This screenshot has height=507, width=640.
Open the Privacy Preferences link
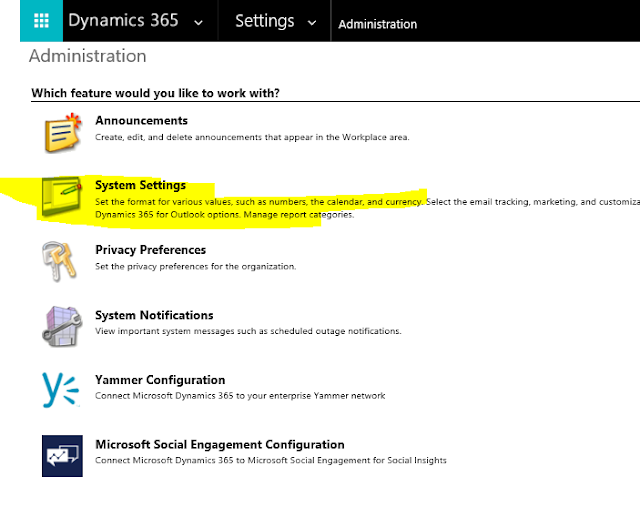[150, 249]
